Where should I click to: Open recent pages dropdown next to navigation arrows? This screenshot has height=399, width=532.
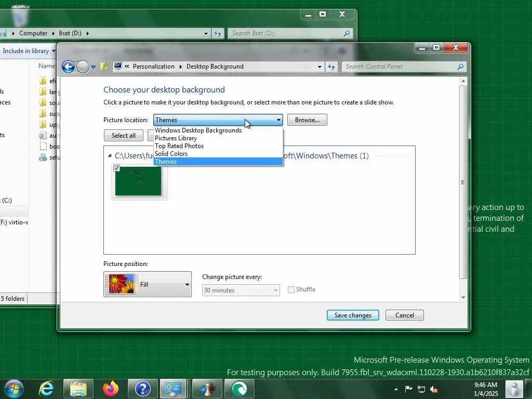[x=94, y=67]
